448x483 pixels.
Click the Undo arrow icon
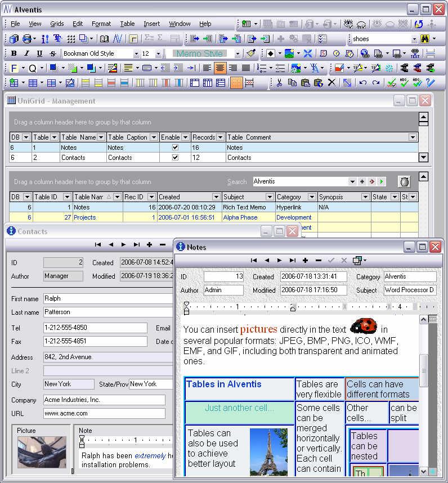tap(363, 83)
